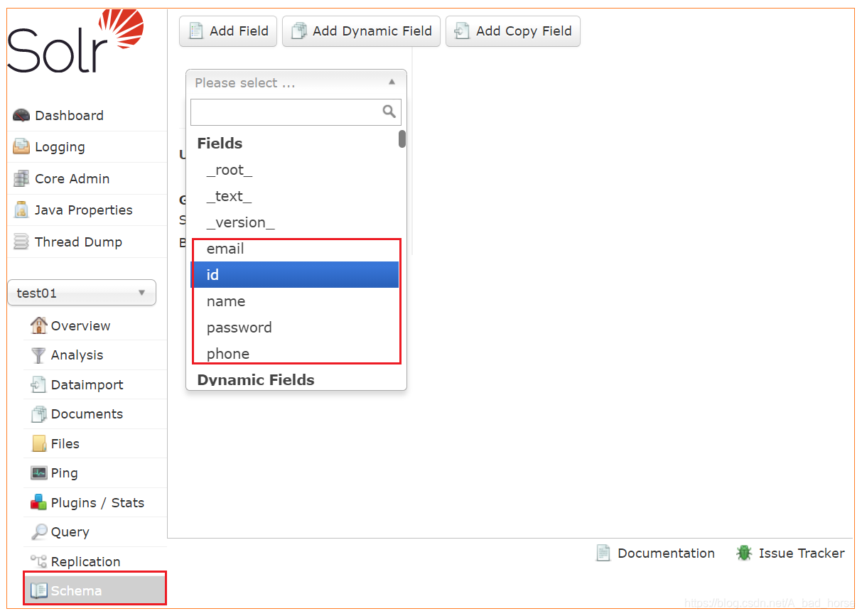
Task: Click the Thread Dump icon
Action: point(21,242)
